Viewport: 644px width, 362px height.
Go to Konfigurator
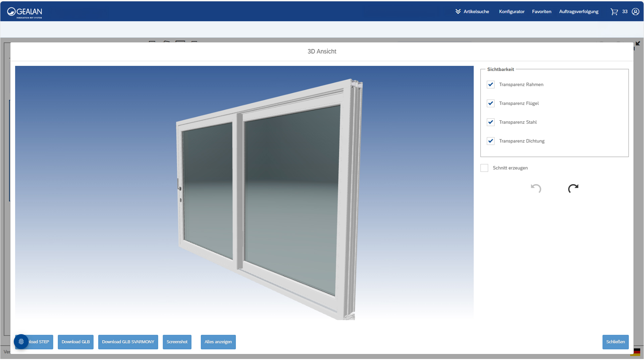(512, 11)
